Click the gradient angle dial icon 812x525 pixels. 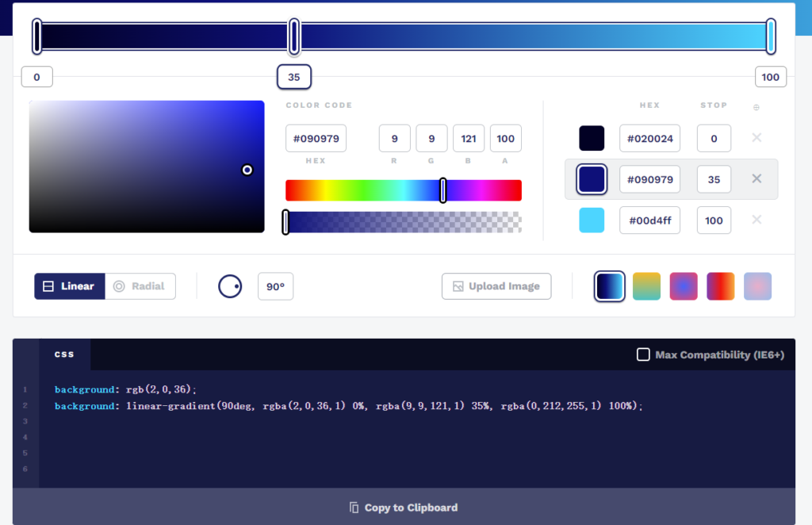click(230, 286)
